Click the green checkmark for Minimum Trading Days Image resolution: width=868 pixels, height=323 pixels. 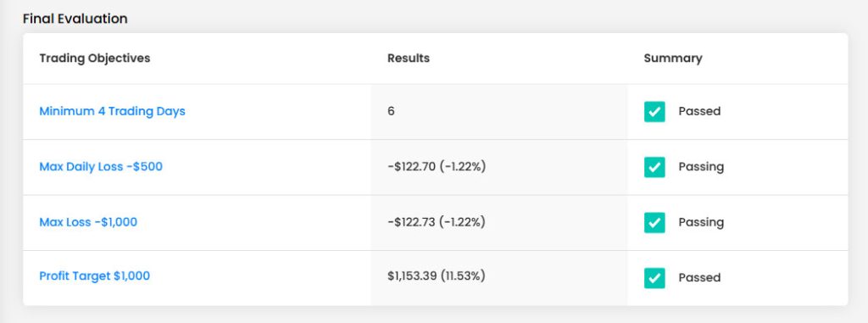pos(654,111)
